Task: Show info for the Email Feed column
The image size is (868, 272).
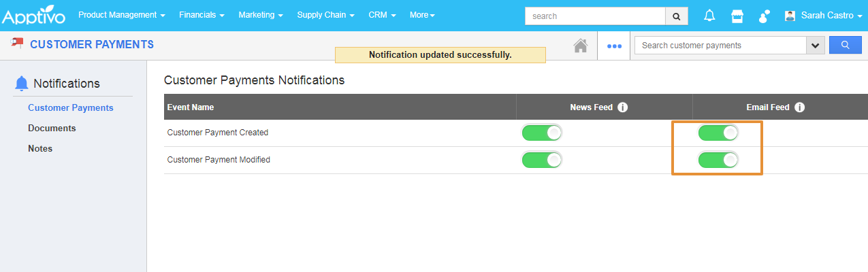Action: [799, 107]
